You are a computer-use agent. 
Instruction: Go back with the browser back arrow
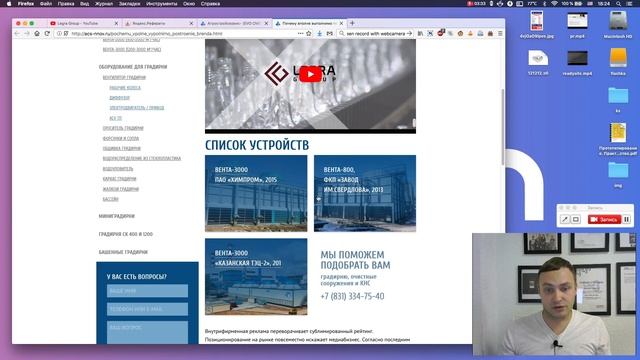[17, 33]
